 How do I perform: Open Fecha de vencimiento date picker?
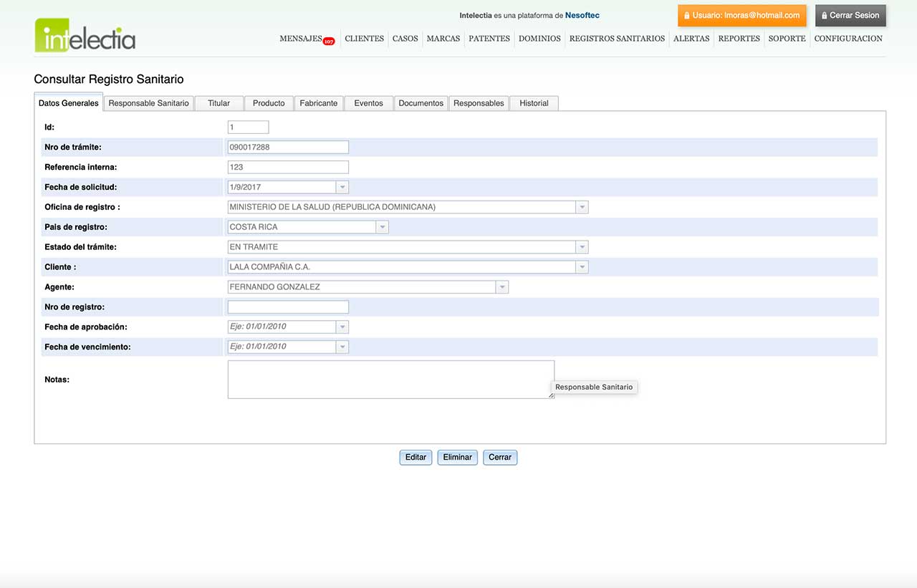[x=342, y=347]
